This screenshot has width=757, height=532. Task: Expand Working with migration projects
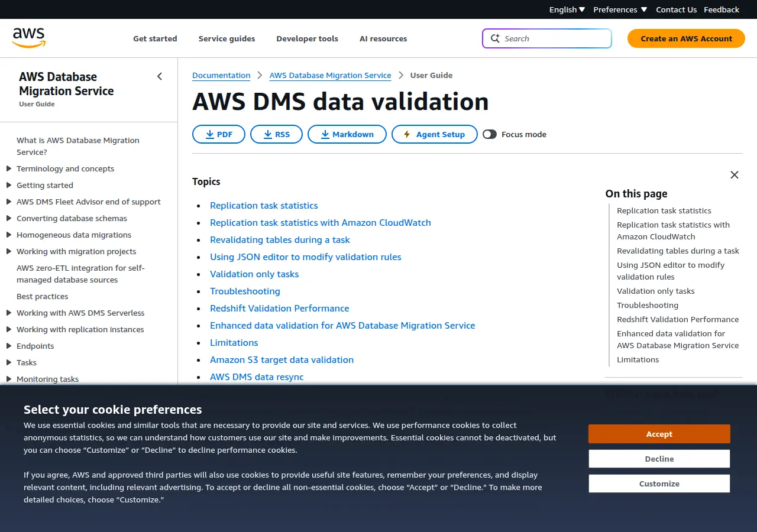tap(9, 251)
